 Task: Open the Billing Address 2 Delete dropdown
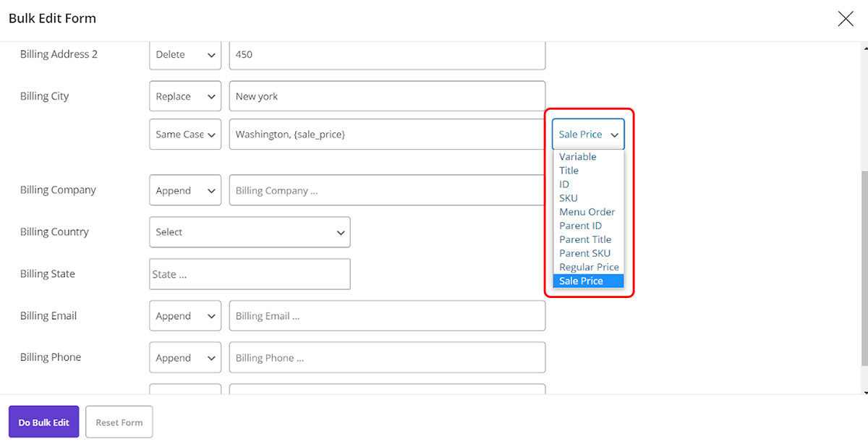[x=185, y=55]
